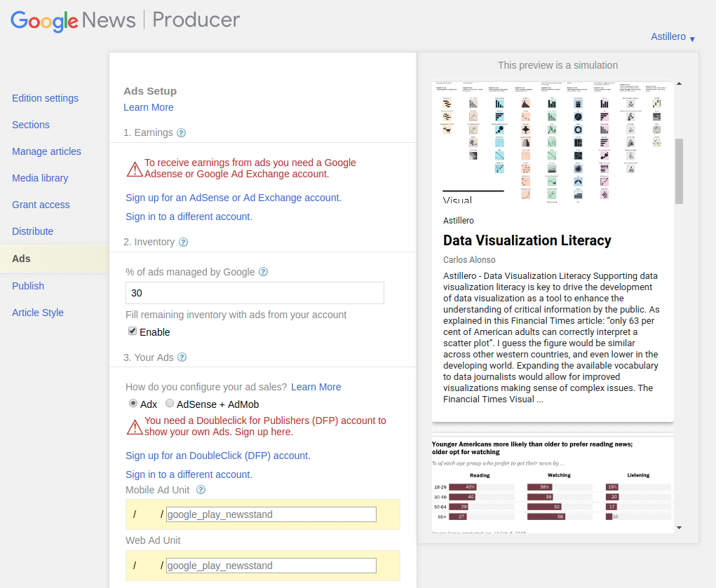Disable the 'Enable' fill remaining inventory checkbox
Screen dimensions: 716x588
[133, 330]
